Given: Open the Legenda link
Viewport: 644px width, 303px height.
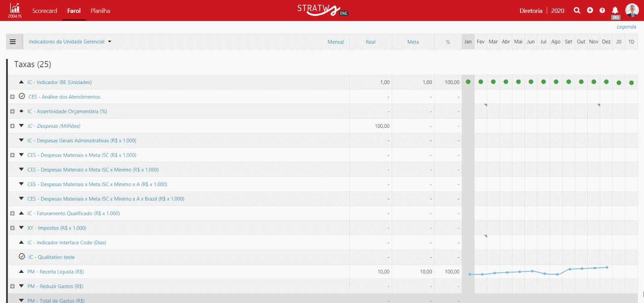Looking at the screenshot, I should (626, 27).
